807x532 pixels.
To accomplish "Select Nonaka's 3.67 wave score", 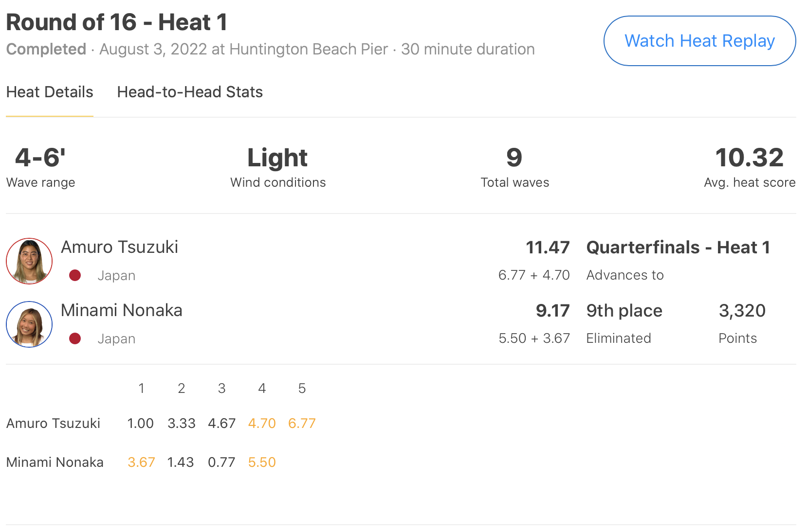I will tap(141, 462).
